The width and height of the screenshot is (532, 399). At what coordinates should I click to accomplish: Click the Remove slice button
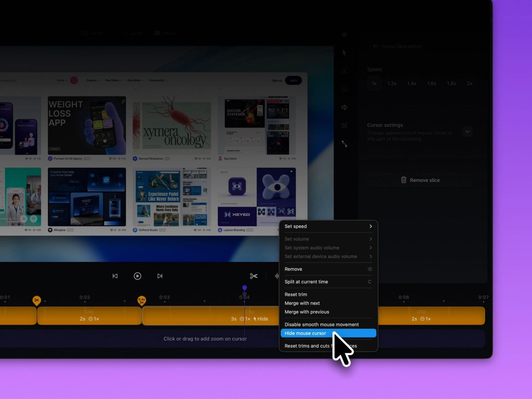click(420, 180)
